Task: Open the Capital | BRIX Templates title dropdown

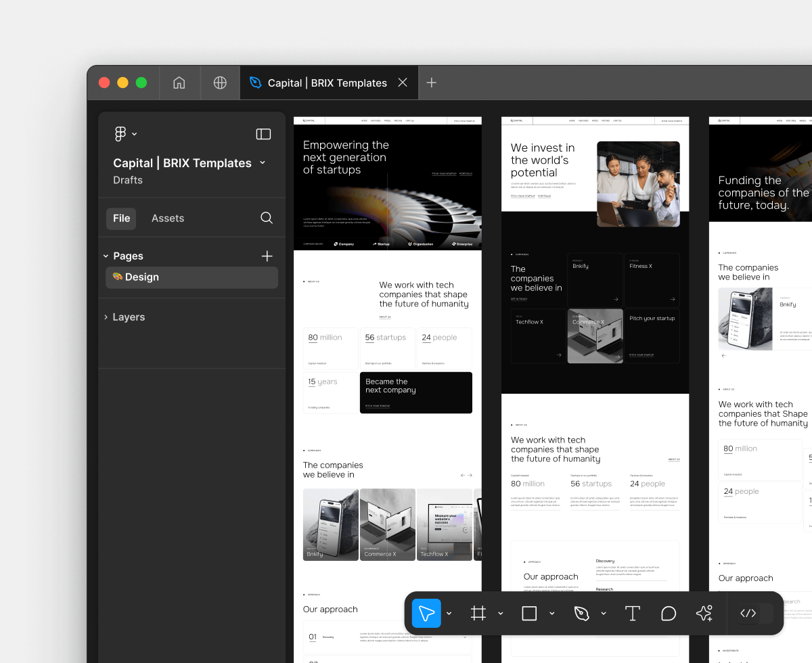Action: point(262,163)
